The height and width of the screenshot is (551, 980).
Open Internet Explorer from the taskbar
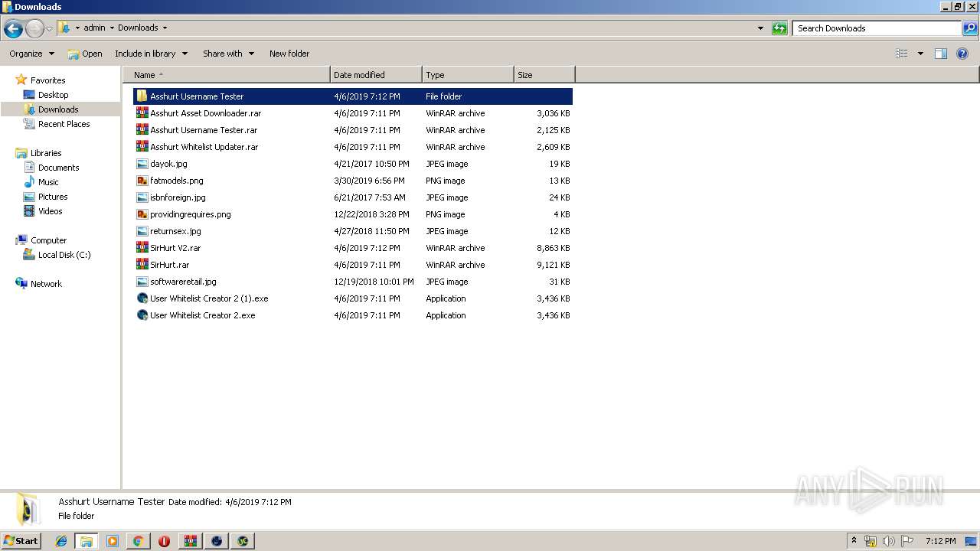pos(61,541)
